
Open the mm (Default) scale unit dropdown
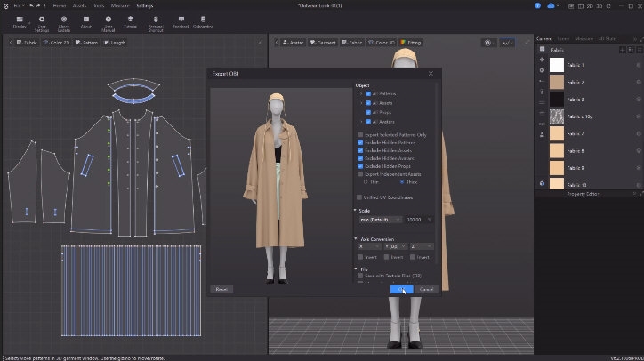click(381, 220)
